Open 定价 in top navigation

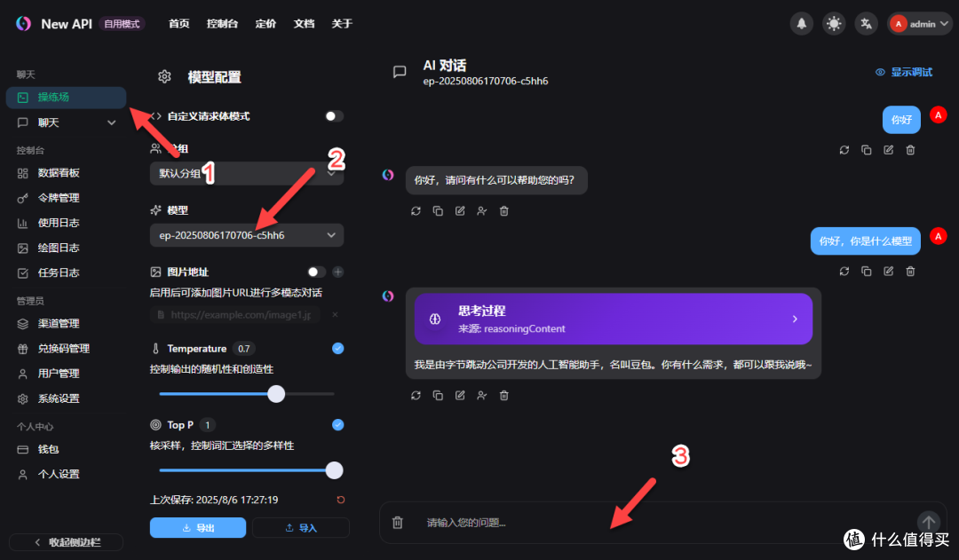click(266, 24)
